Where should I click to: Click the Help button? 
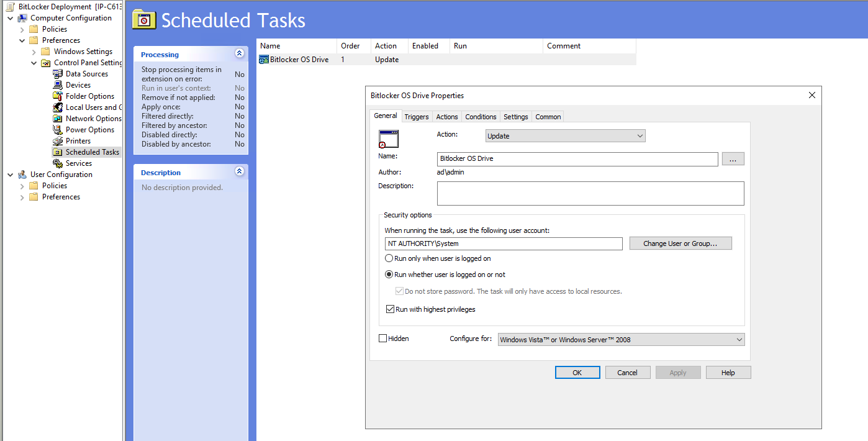728,373
